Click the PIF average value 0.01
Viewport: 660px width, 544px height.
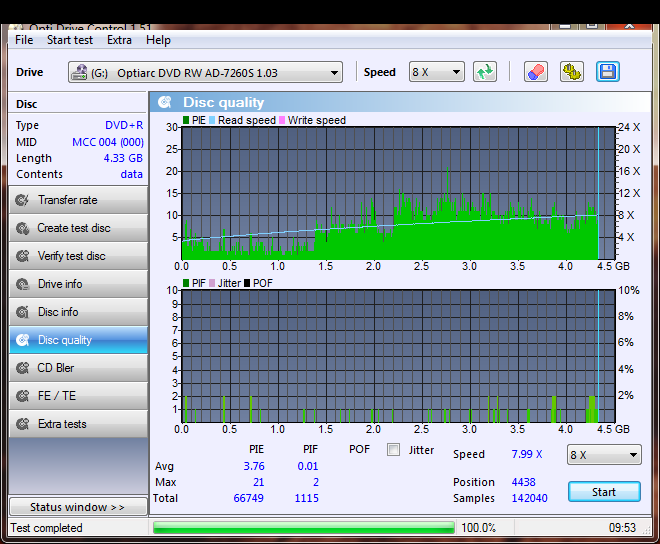pos(308,466)
